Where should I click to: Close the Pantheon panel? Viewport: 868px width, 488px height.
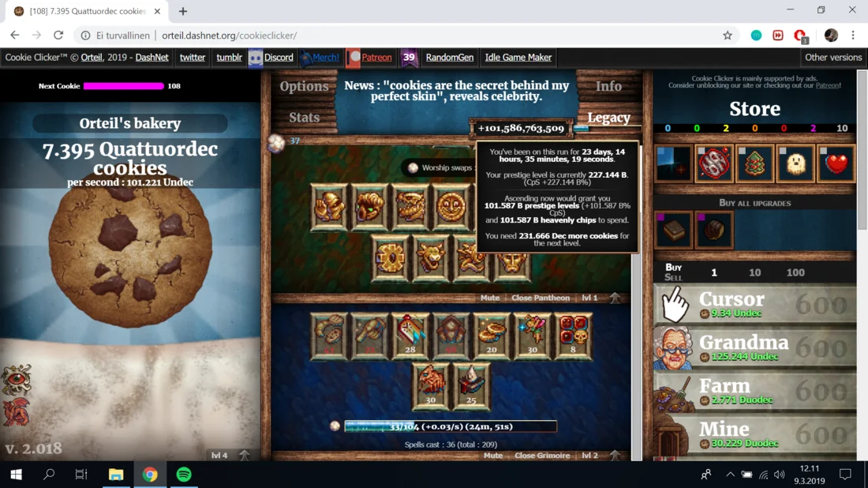[540, 298]
